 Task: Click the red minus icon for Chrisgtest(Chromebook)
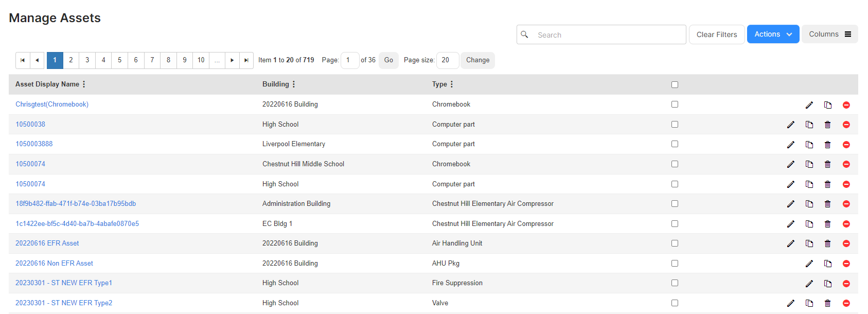[846, 105]
